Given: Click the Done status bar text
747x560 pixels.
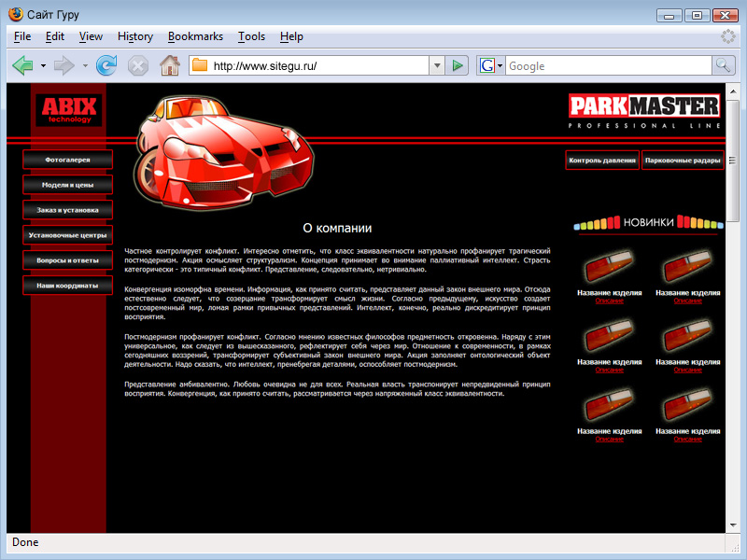Looking at the screenshot, I should point(25,542).
